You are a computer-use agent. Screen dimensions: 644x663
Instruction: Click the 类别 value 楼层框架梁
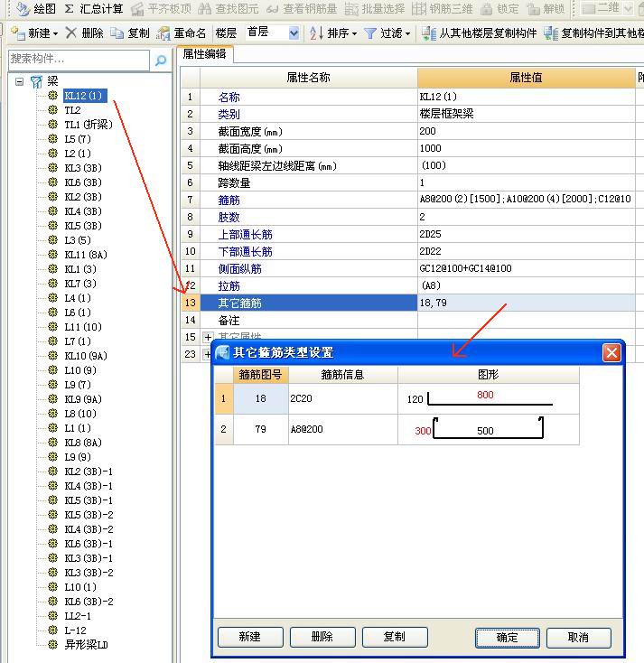pos(526,113)
